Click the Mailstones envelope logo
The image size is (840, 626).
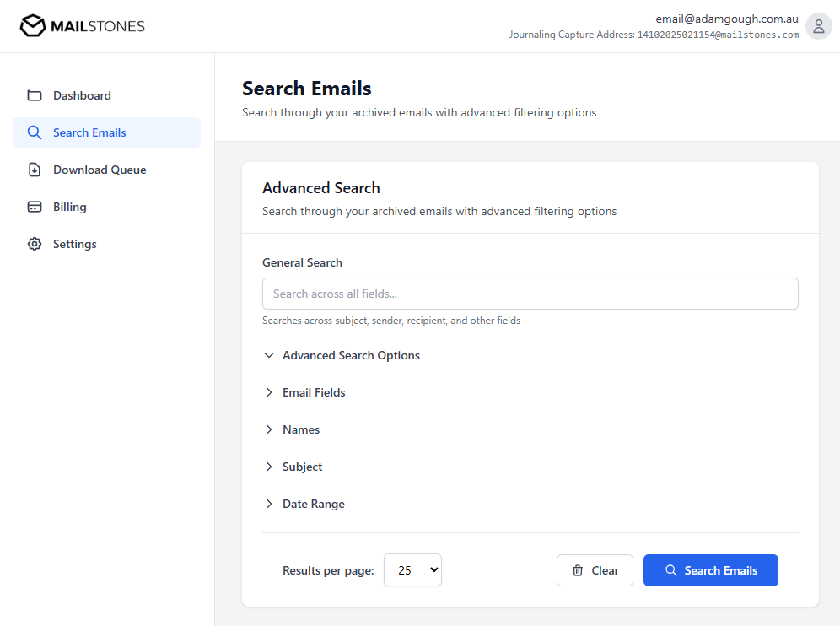(32, 25)
